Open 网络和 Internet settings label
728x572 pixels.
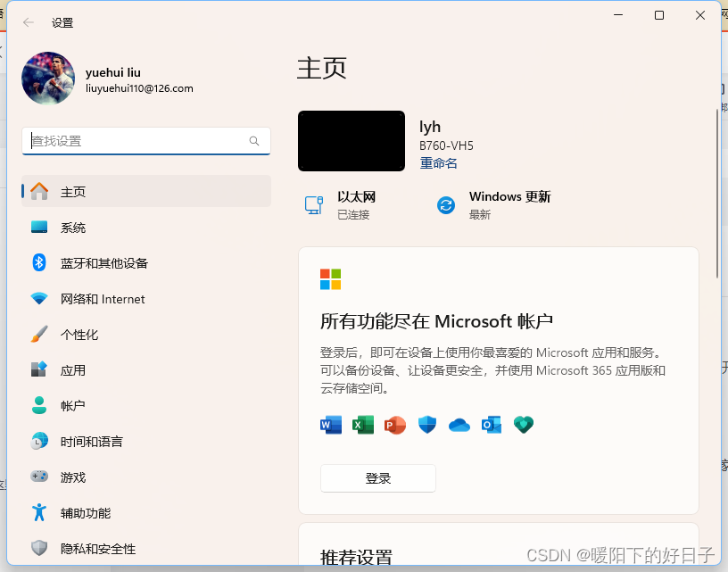click(x=103, y=299)
